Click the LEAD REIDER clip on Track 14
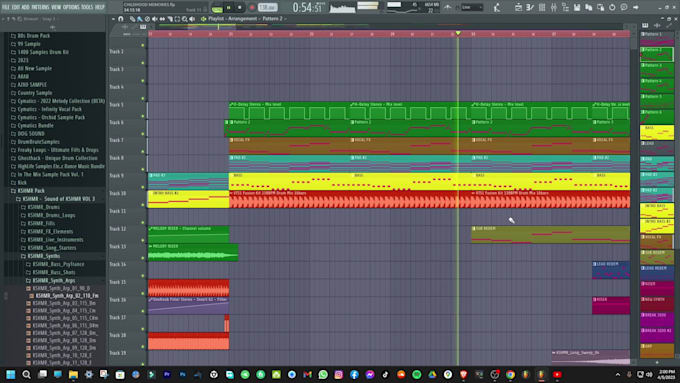Viewport: 680px width, 383px height. tap(611, 270)
